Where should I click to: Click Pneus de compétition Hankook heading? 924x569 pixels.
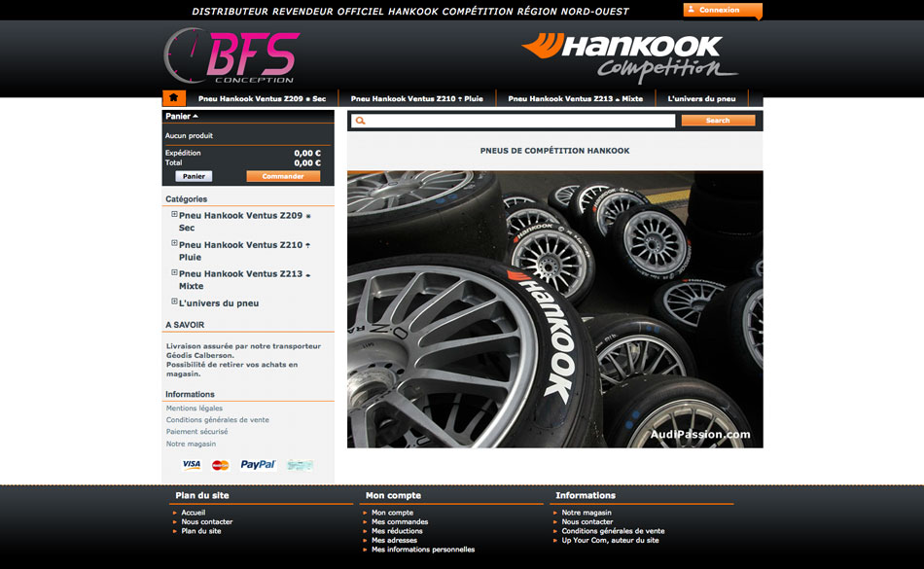point(554,151)
